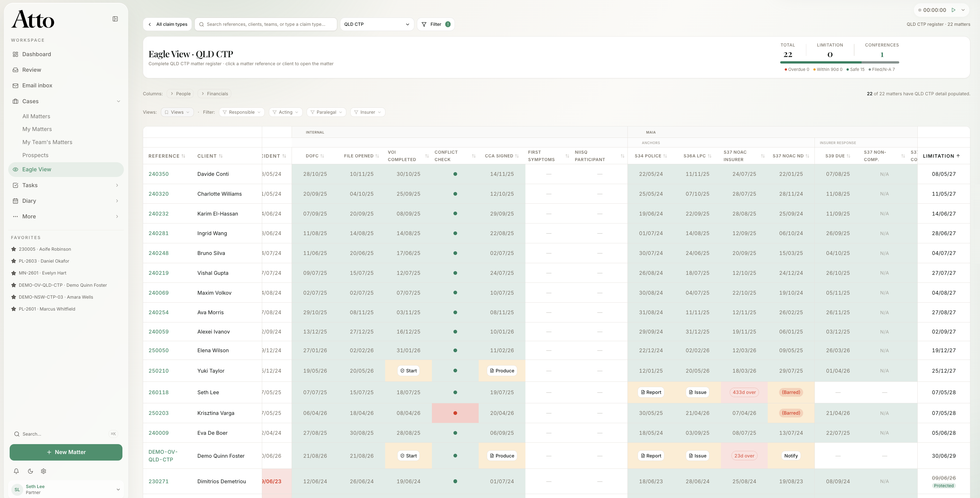This screenshot has width=980, height=498.
Task: Click Produce CCA for Demo Quinn Foster
Action: click(502, 456)
